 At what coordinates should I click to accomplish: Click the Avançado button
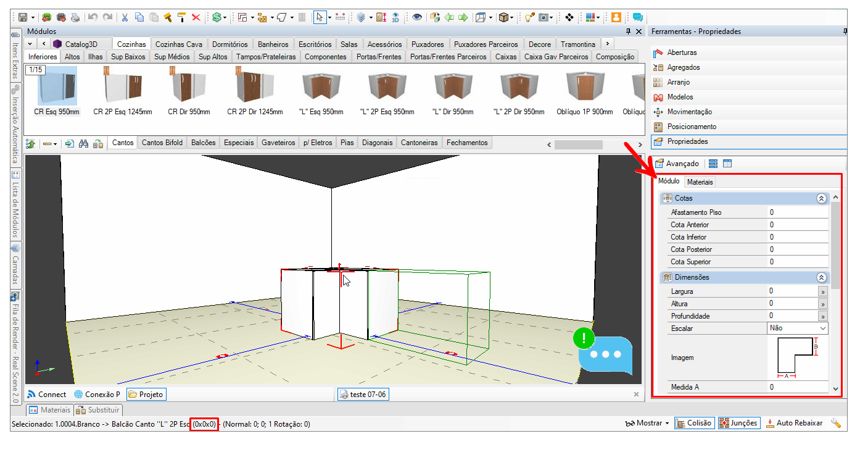point(677,164)
